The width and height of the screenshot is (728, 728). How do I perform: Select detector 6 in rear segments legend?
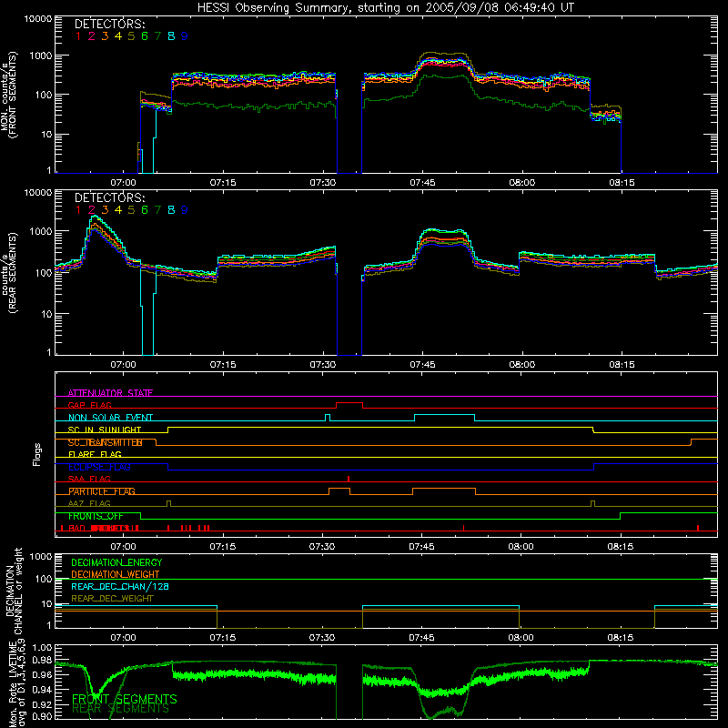pyautogui.click(x=145, y=210)
